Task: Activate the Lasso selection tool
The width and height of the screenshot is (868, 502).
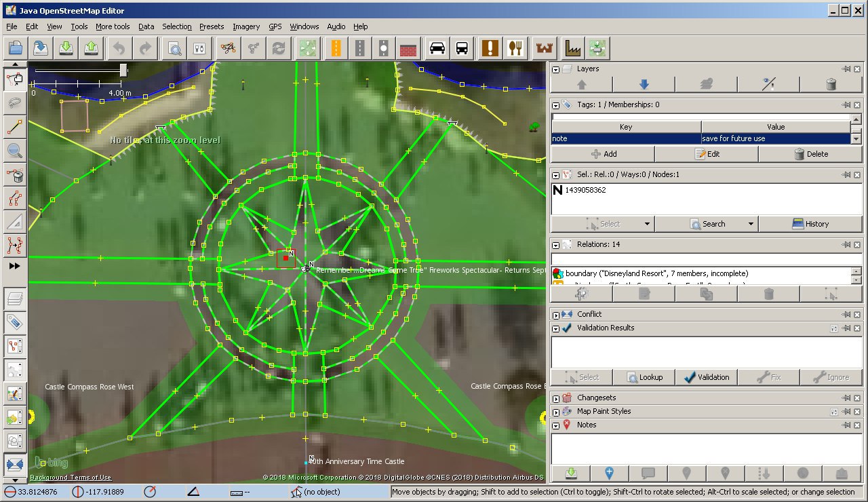Action: click(15, 103)
